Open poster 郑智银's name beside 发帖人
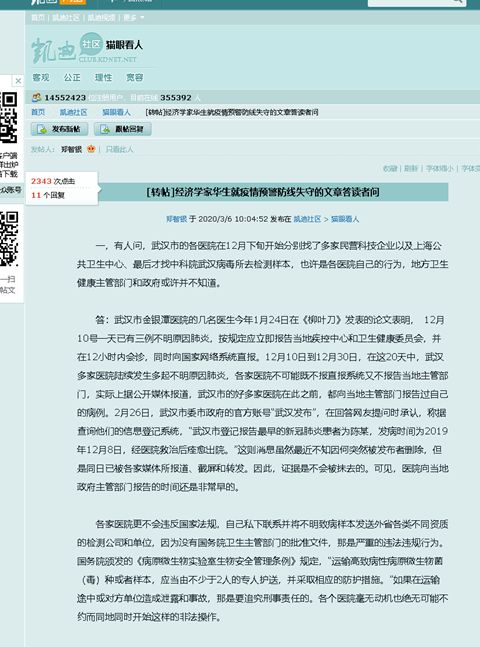 [x=71, y=149]
